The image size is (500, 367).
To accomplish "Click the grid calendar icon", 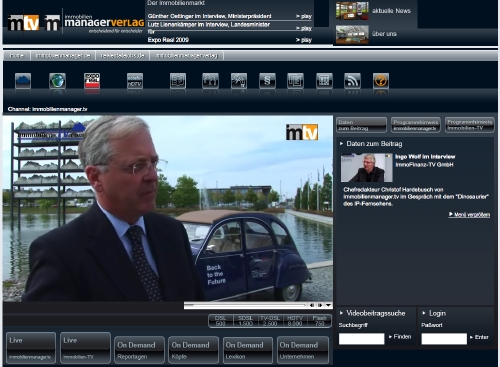I will [x=324, y=80].
